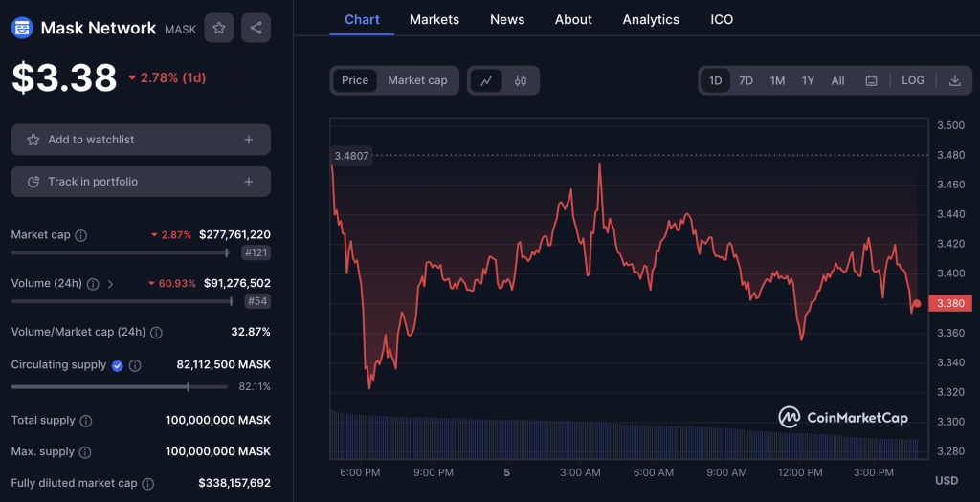Click Add to watchlist button
The height and width of the screenshot is (502, 980).
point(141,140)
